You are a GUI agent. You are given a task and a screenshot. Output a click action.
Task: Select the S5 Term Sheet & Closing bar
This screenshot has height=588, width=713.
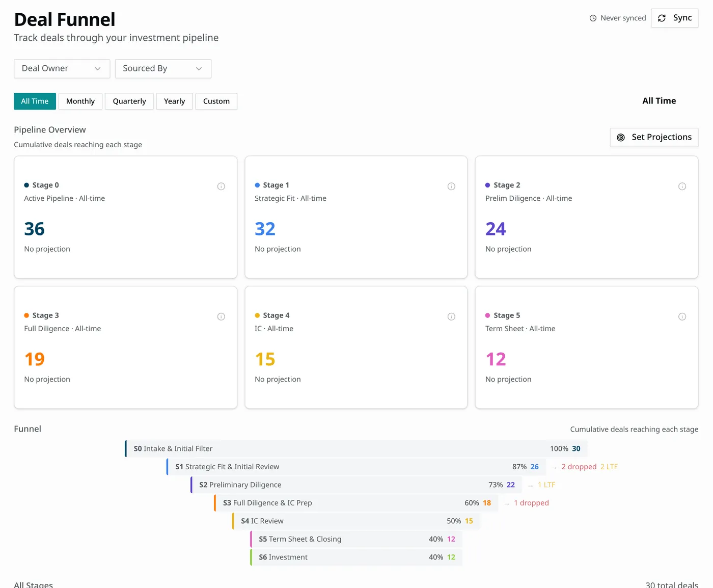[x=356, y=539]
